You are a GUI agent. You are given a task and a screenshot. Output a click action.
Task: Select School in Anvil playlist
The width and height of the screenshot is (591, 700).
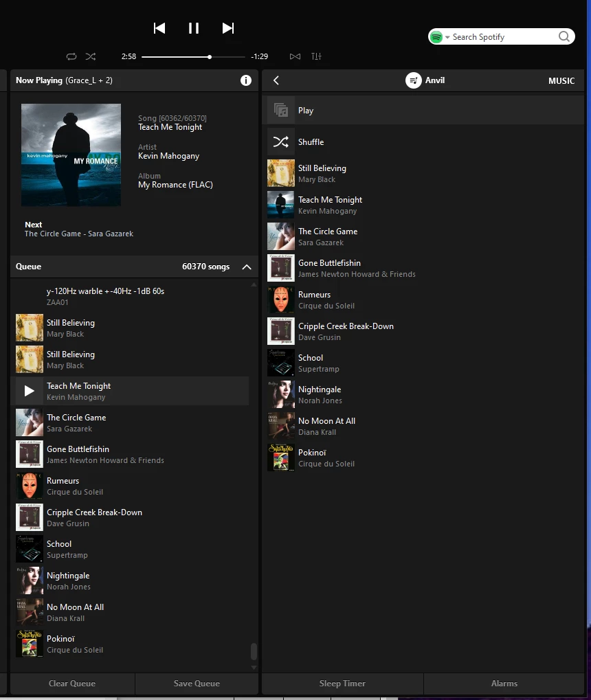pyautogui.click(x=423, y=363)
